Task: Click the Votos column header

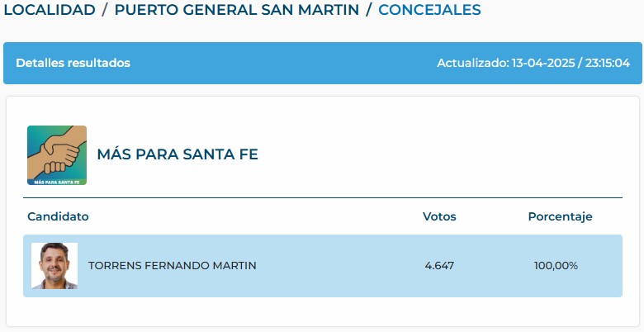Action: tap(439, 216)
